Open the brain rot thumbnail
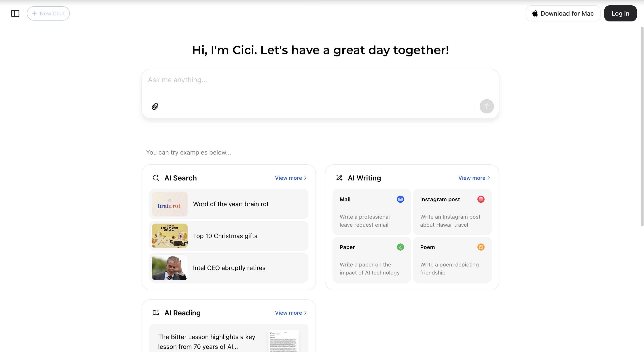 [169, 204]
